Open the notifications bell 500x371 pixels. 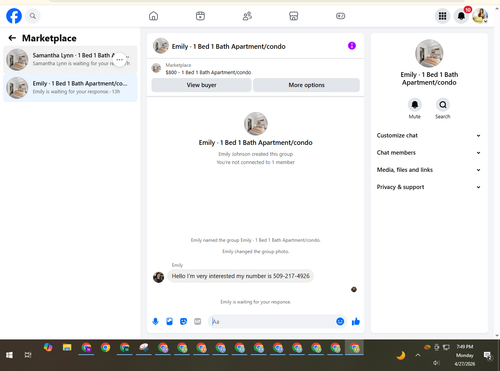tap(461, 16)
